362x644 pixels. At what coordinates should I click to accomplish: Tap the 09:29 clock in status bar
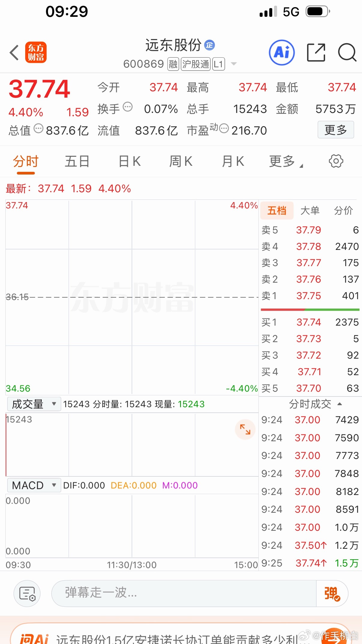tap(67, 12)
